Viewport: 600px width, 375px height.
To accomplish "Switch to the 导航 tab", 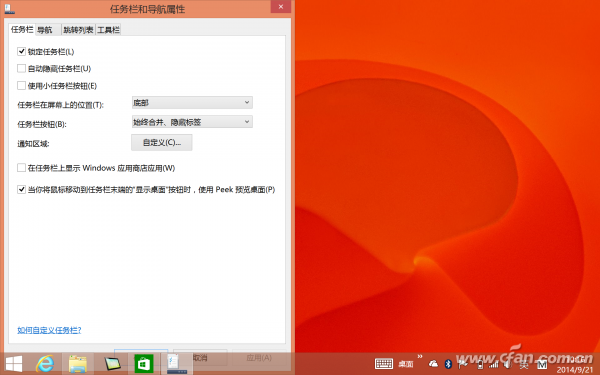I will (48, 30).
